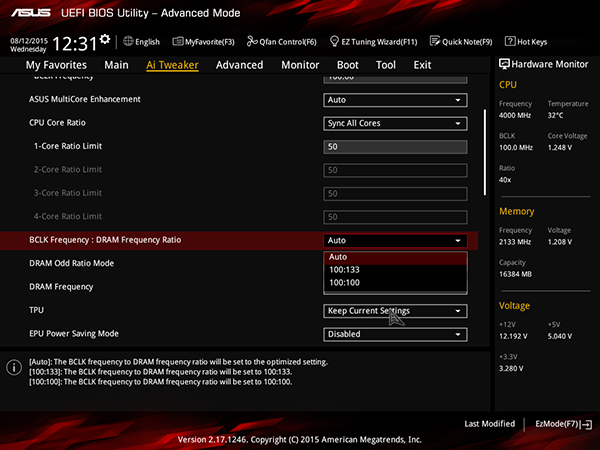600x450 pixels.
Task: Click the 16384 MB capacity value
Action: (515, 274)
